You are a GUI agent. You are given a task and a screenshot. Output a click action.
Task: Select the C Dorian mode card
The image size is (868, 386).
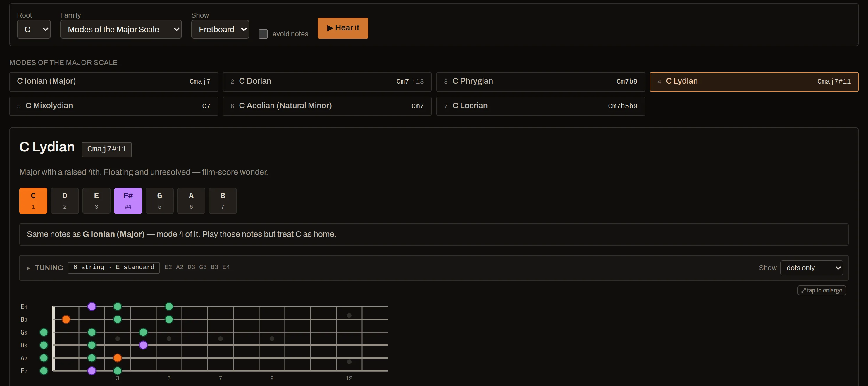click(327, 82)
